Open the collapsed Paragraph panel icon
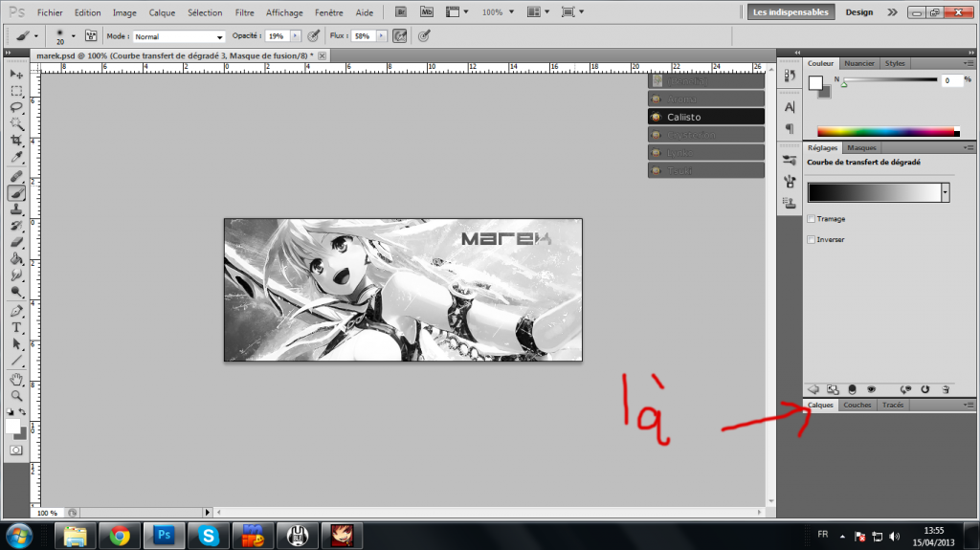Image resolution: width=980 pixels, height=550 pixels. 790,128
